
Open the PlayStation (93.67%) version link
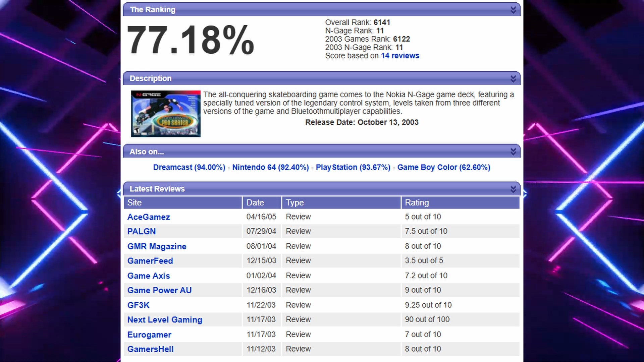[353, 167]
